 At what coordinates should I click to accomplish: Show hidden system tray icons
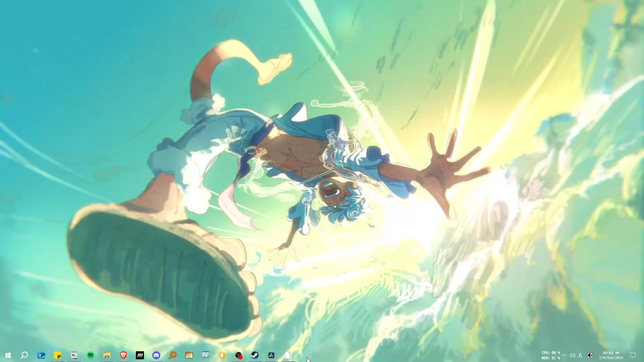point(565,355)
